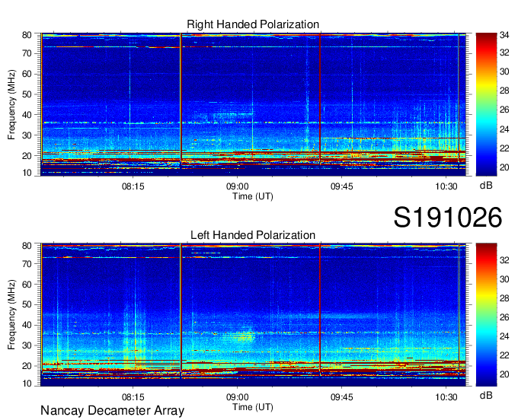The height and width of the screenshot is (420, 518).
Task: Click the 40 MHz tick on the Left Handed plot
Action: (27, 325)
